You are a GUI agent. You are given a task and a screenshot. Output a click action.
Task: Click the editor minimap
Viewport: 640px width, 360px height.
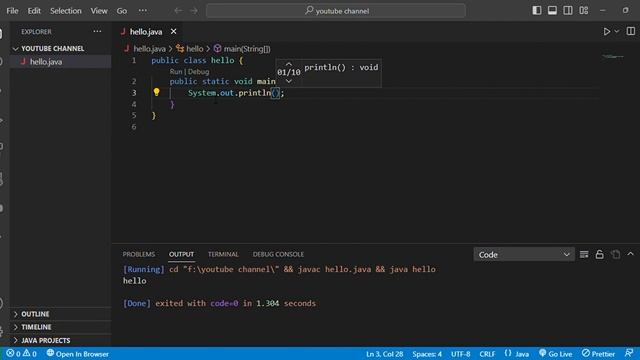click(612, 57)
